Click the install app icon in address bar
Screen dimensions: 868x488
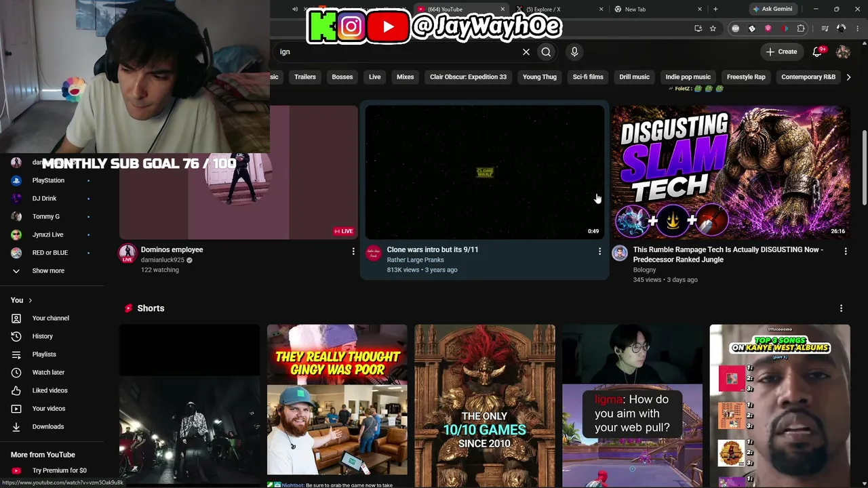click(x=698, y=28)
